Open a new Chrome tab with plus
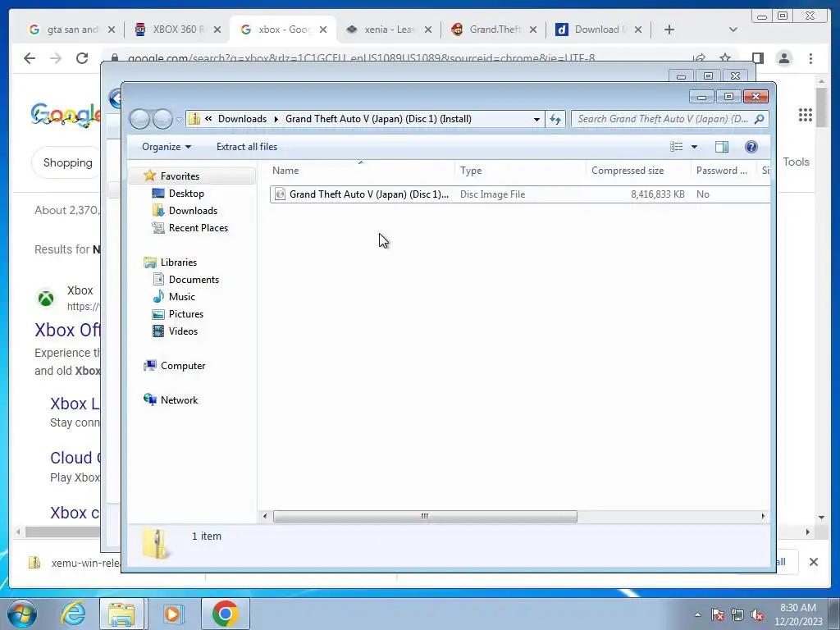 tap(669, 30)
